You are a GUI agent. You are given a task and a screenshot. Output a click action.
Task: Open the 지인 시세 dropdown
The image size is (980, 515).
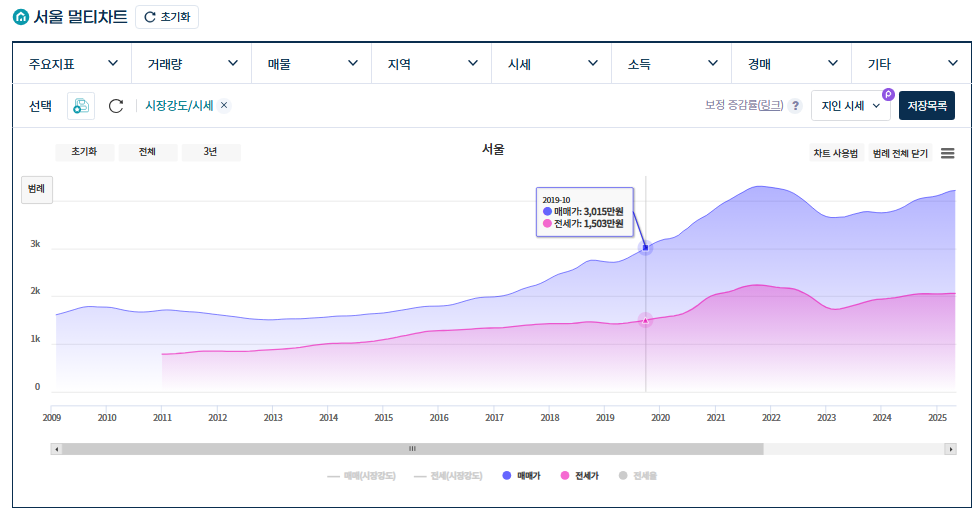point(851,106)
